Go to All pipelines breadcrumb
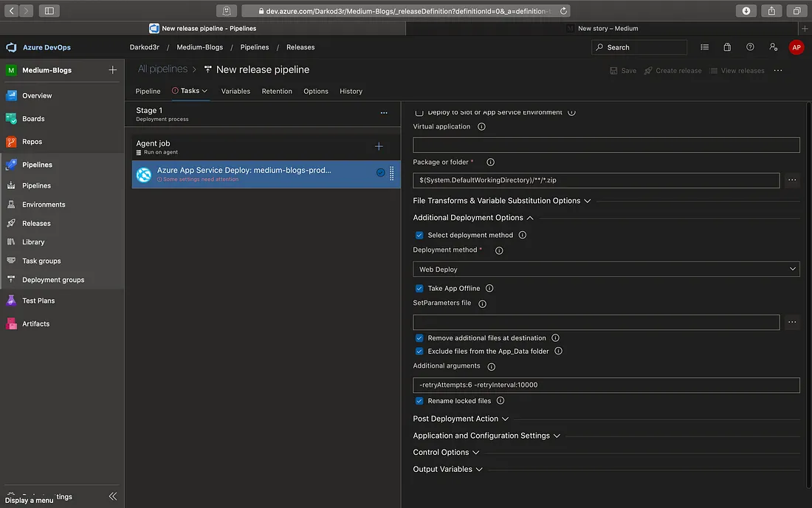The width and height of the screenshot is (812, 508). pos(162,69)
